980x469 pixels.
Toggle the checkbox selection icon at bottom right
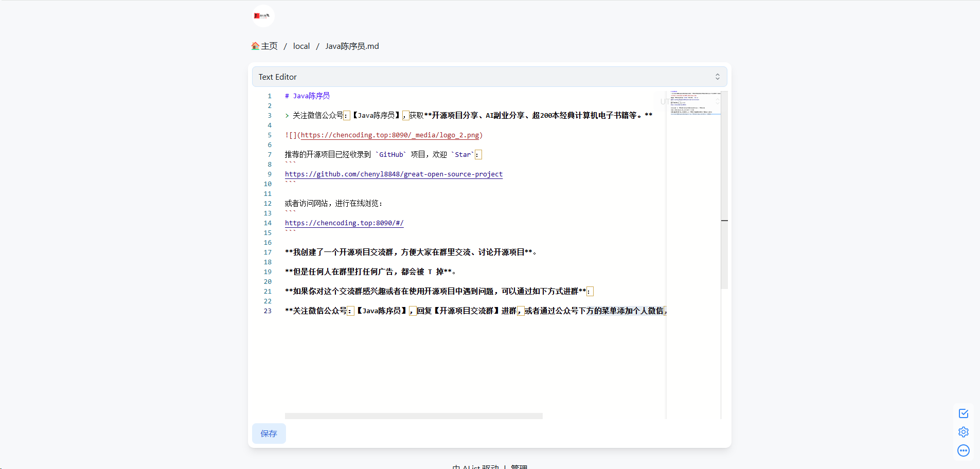(964, 413)
